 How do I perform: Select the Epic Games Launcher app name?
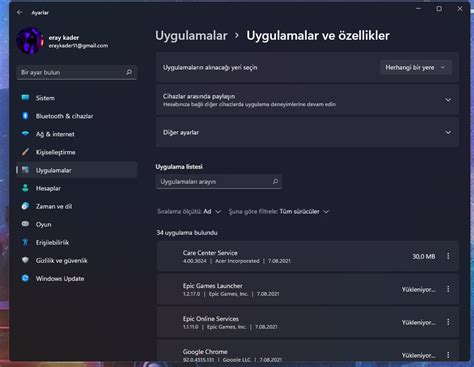(x=213, y=286)
